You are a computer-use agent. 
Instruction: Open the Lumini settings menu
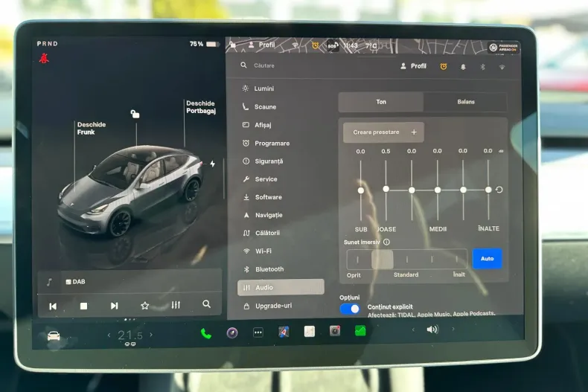(x=259, y=89)
